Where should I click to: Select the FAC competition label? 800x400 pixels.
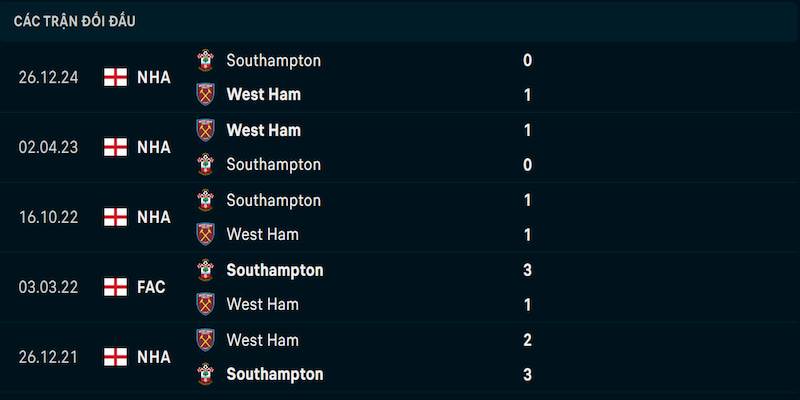151,287
